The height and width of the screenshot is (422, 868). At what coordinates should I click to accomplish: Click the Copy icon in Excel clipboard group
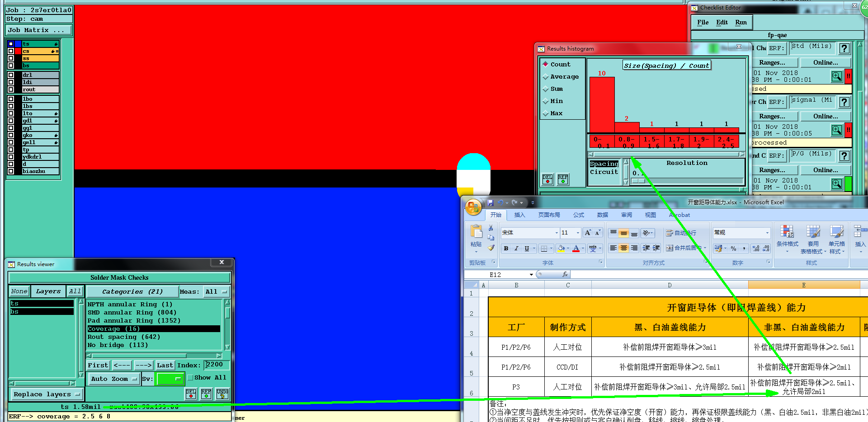491,238
